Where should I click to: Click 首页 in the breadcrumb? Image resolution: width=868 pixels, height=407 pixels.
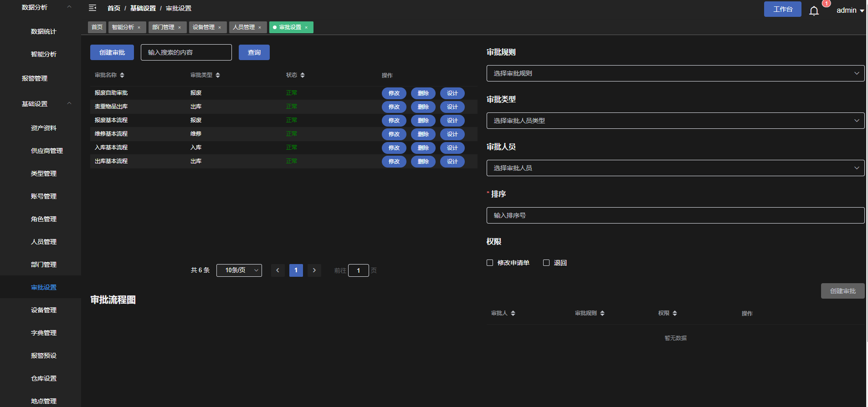point(114,8)
